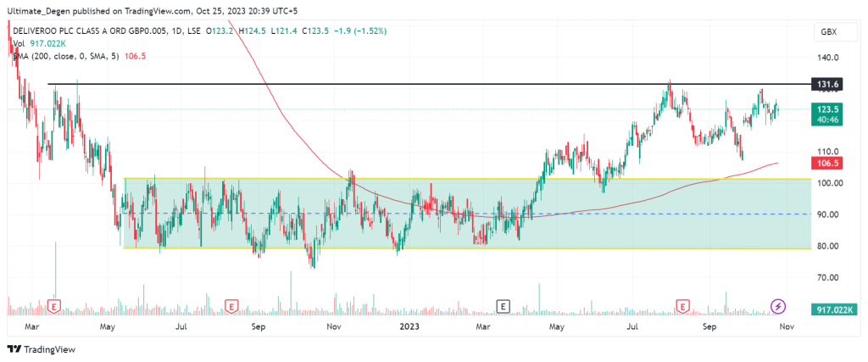The width and height of the screenshot is (868, 362).
Task: Click the Vol indicator legend line
Action: tap(39, 44)
